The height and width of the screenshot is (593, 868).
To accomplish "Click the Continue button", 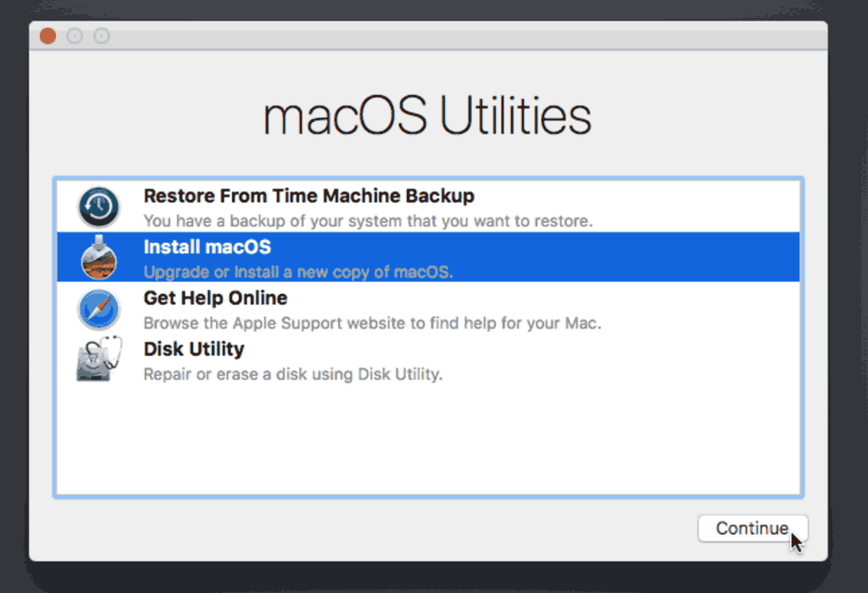I will point(753,529).
